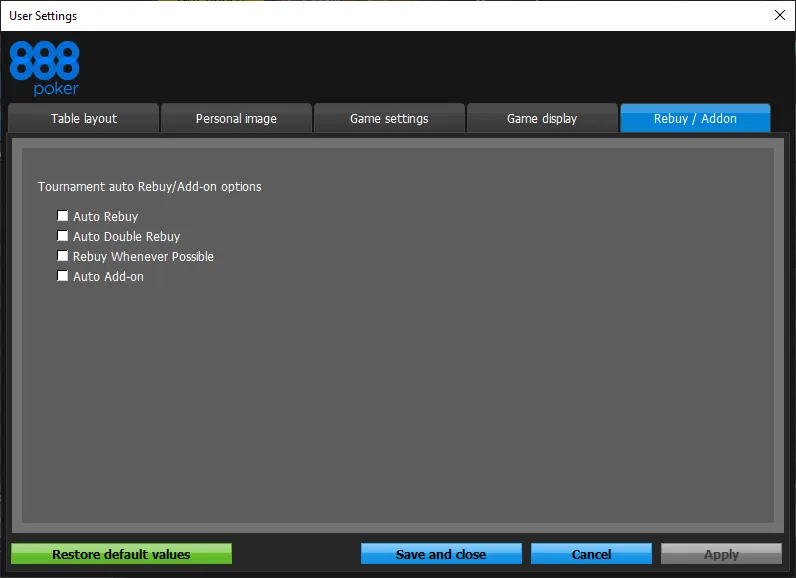Enable the Auto Rebuy checkbox
The width and height of the screenshot is (796, 578).
[x=63, y=216]
